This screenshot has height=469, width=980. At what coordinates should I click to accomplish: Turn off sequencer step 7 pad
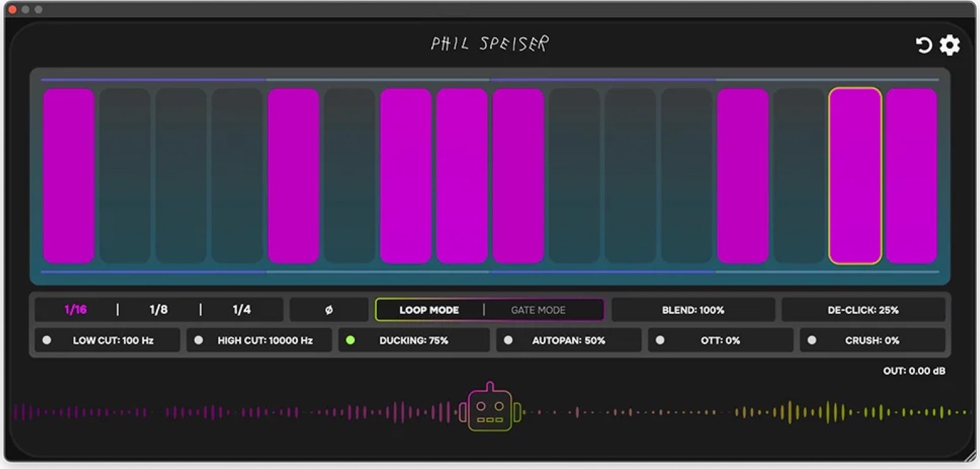[406, 175]
